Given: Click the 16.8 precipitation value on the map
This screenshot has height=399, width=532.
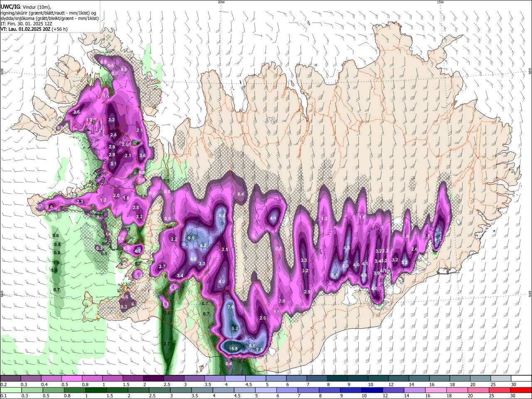Looking at the screenshot, I should tap(233, 349).
